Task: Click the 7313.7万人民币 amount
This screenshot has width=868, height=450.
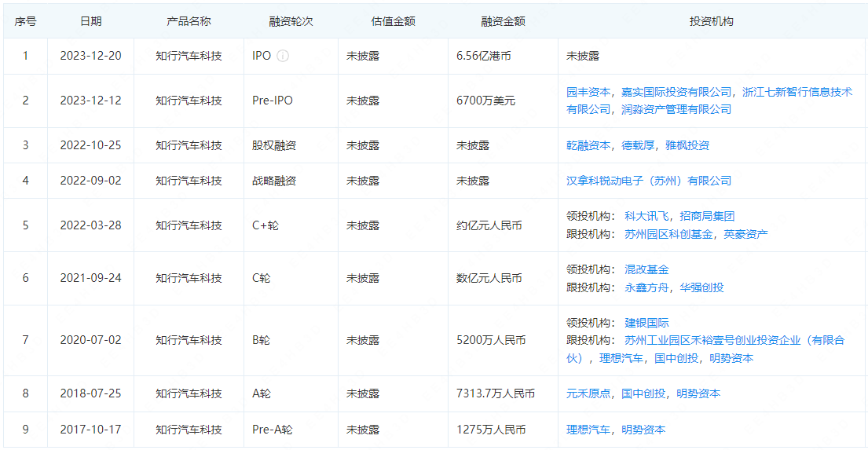Action: [x=496, y=393]
